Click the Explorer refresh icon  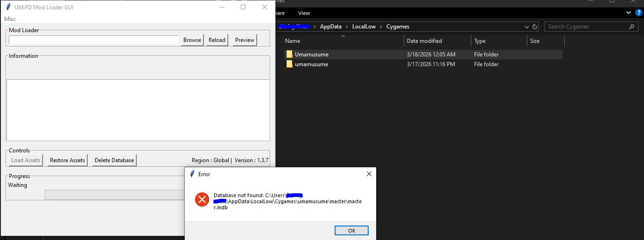[535, 27]
